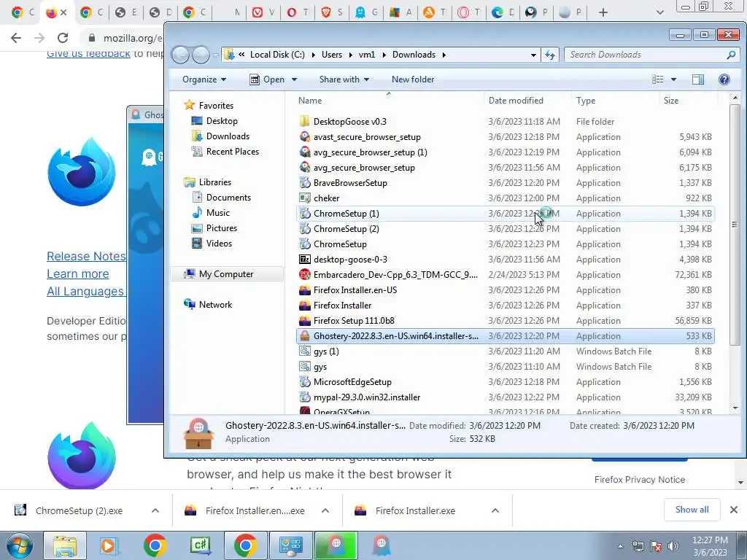747x560 pixels.
Task: Select the cheker application icon
Action: point(305,198)
